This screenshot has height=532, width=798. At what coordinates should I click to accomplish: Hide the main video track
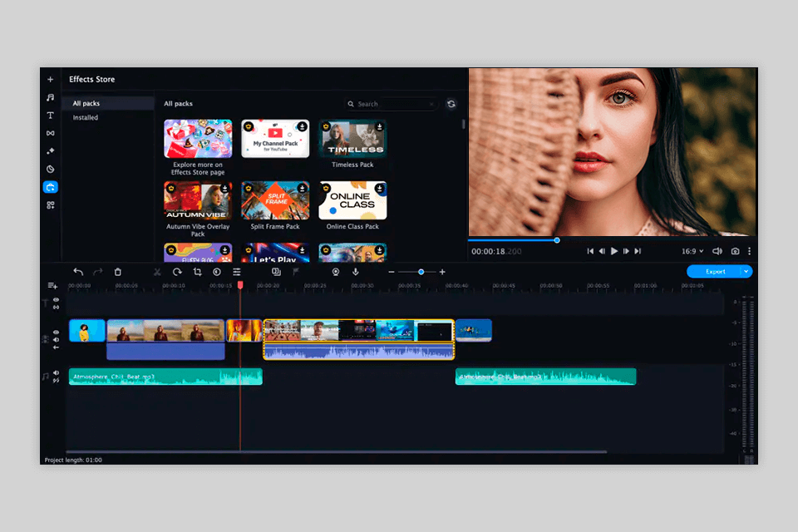56,332
